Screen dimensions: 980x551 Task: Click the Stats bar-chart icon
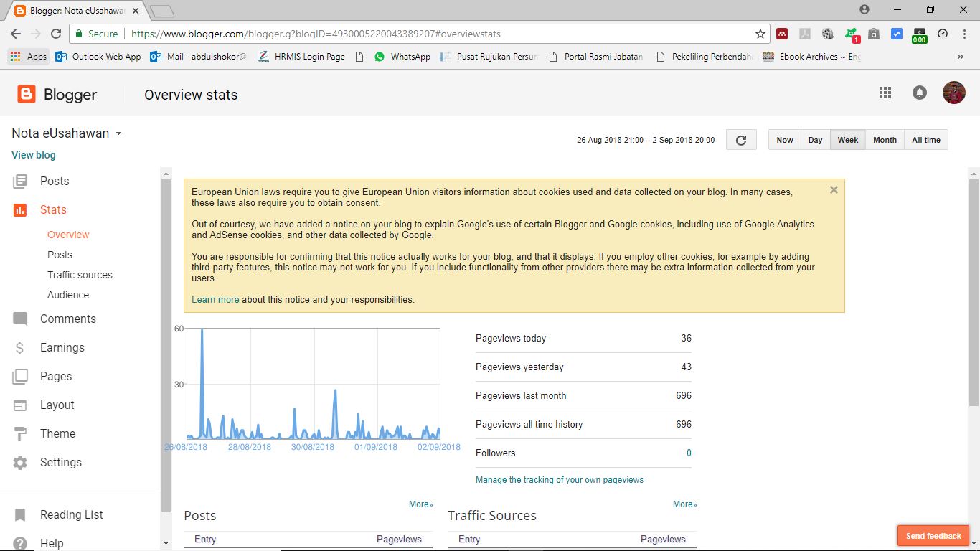[20, 210]
